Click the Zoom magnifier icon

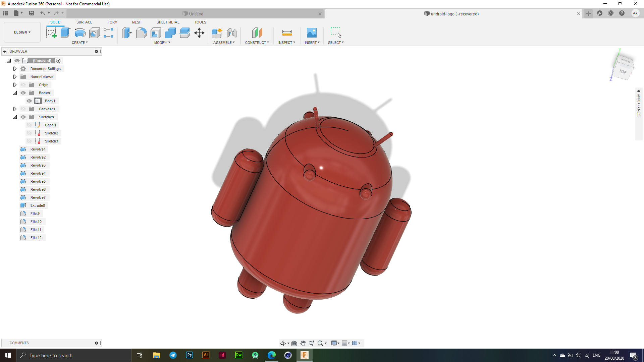click(312, 343)
